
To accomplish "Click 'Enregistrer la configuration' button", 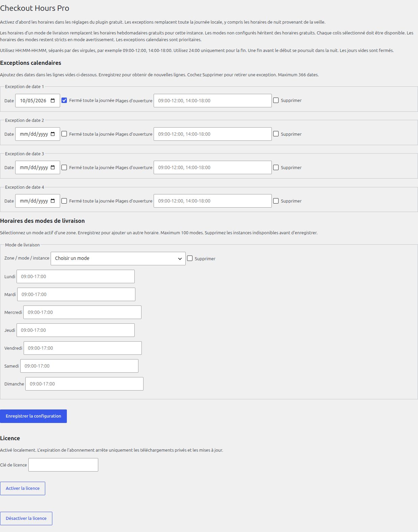I will click(33, 416).
